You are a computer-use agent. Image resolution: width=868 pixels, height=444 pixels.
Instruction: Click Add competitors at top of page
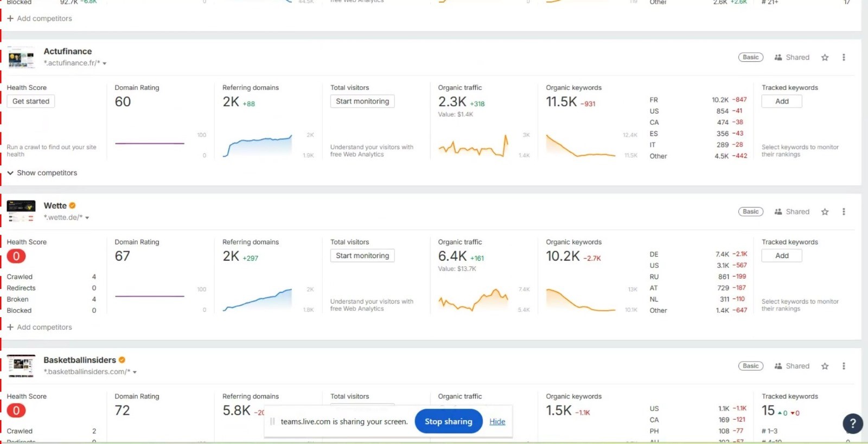coord(39,18)
